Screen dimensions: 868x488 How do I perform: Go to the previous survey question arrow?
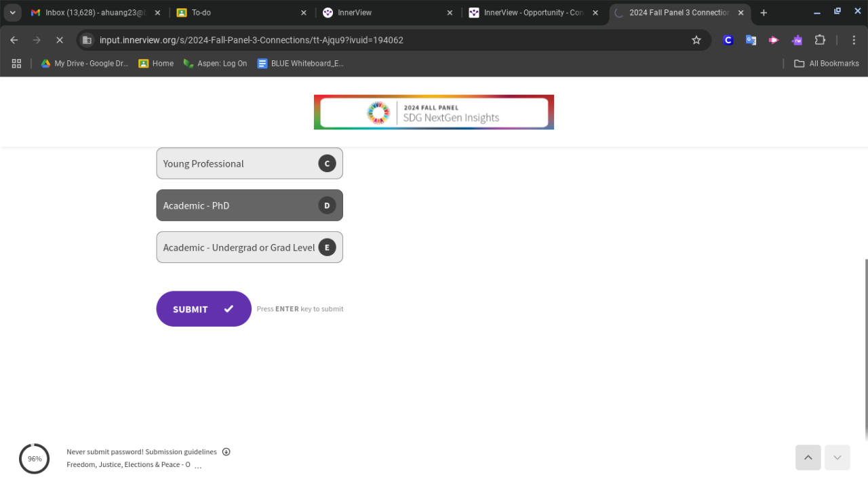click(808, 457)
